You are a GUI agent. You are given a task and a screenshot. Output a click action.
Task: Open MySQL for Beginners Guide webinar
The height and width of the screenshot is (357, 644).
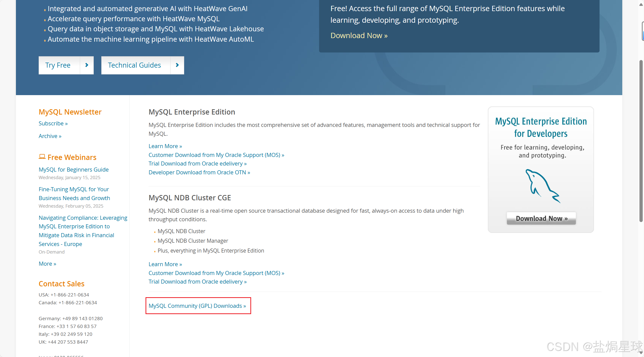pos(74,170)
